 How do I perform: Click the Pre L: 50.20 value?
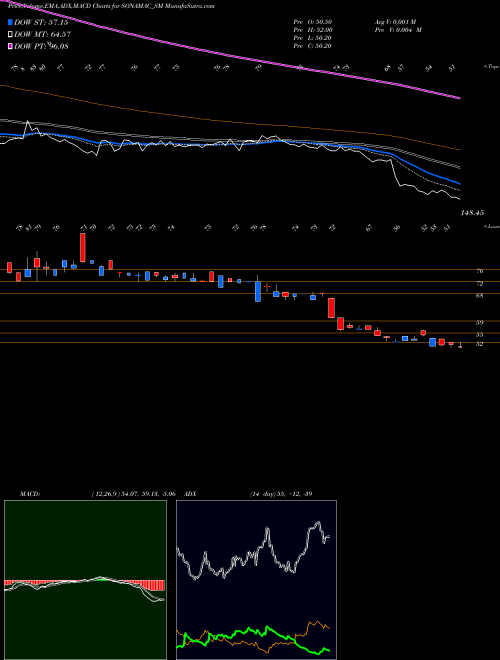[312, 38]
